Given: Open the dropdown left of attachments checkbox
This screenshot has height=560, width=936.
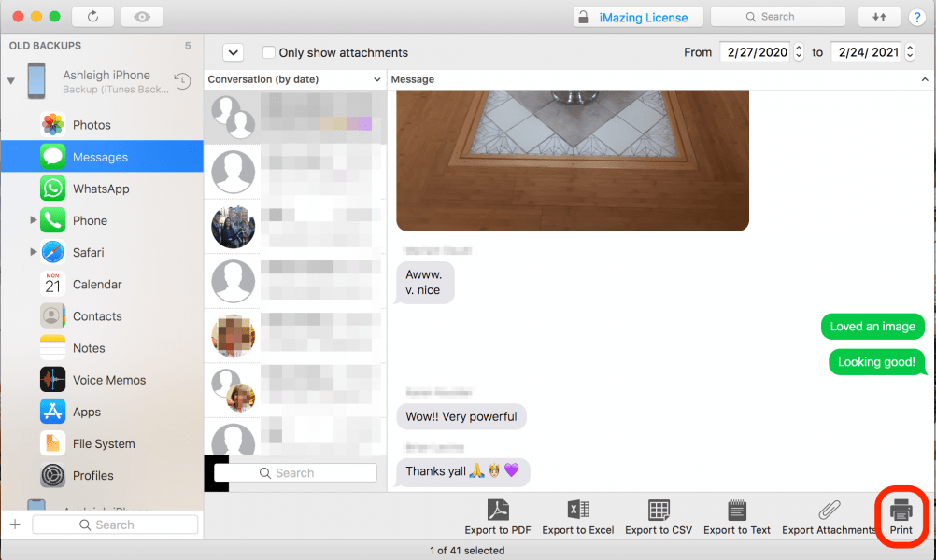Looking at the screenshot, I should pyautogui.click(x=233, y=53).
